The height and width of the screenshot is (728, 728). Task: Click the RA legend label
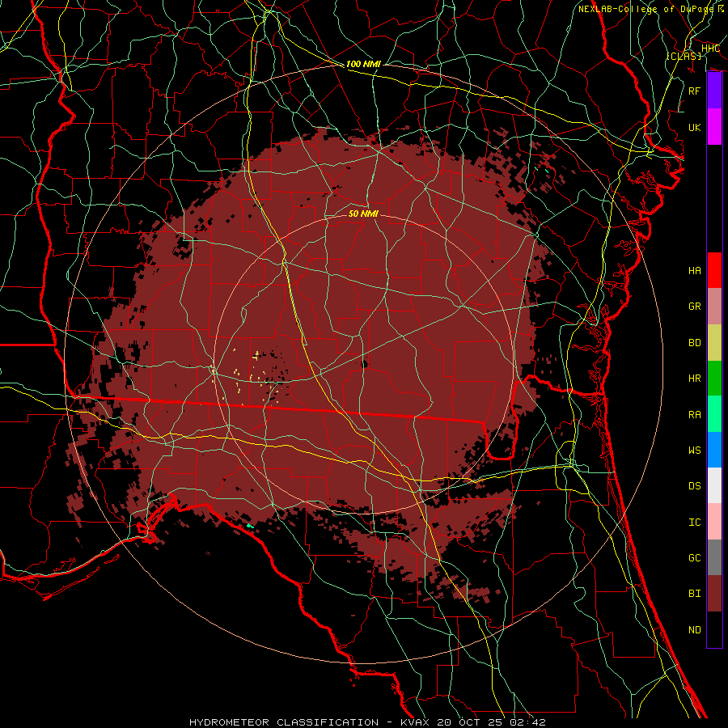point(694,415)
